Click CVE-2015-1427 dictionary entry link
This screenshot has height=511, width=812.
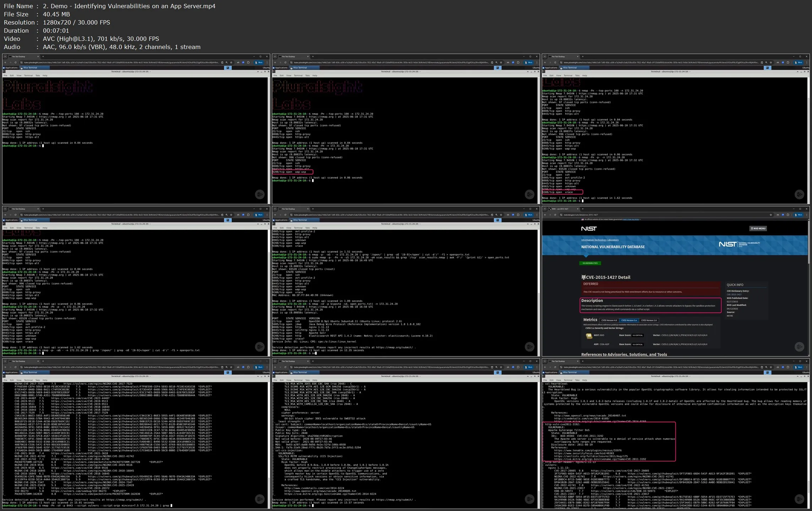(x=734, y=294)
